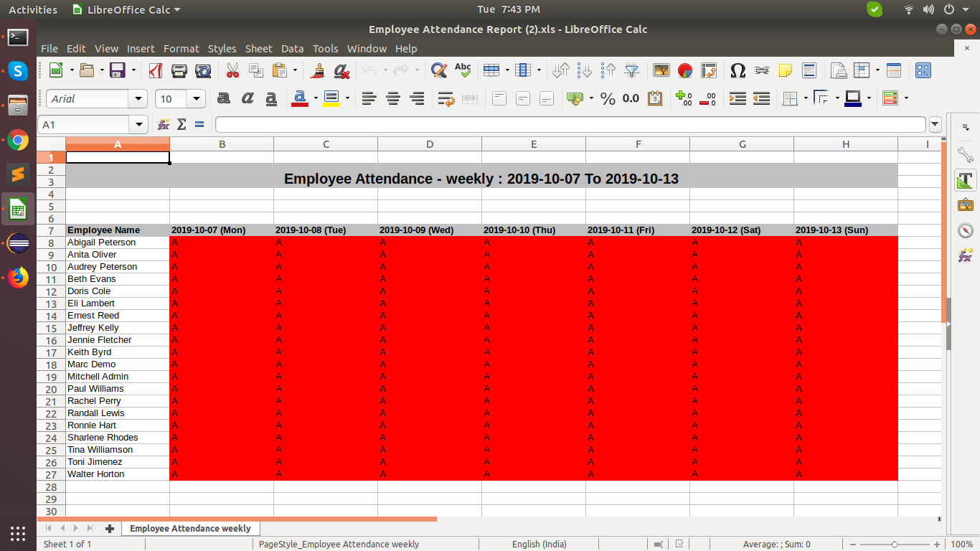Format cells as number 0.0
Screen dimensions: 980x551
(x=631, y=98)
